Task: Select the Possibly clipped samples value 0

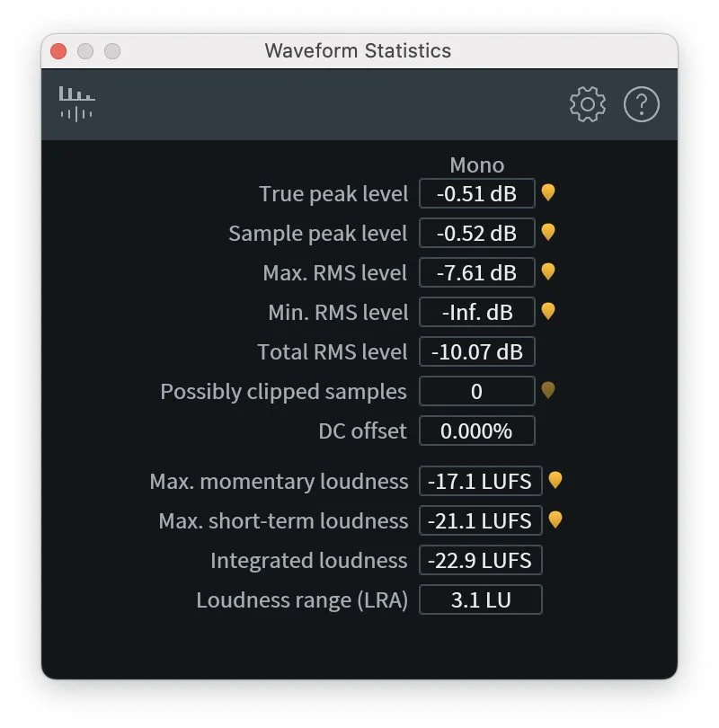Action: tap(476, 391)
